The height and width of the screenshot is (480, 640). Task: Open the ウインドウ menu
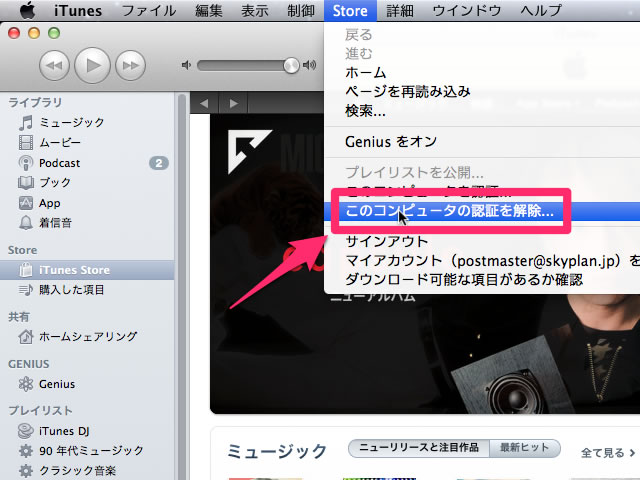coord(467,11)
